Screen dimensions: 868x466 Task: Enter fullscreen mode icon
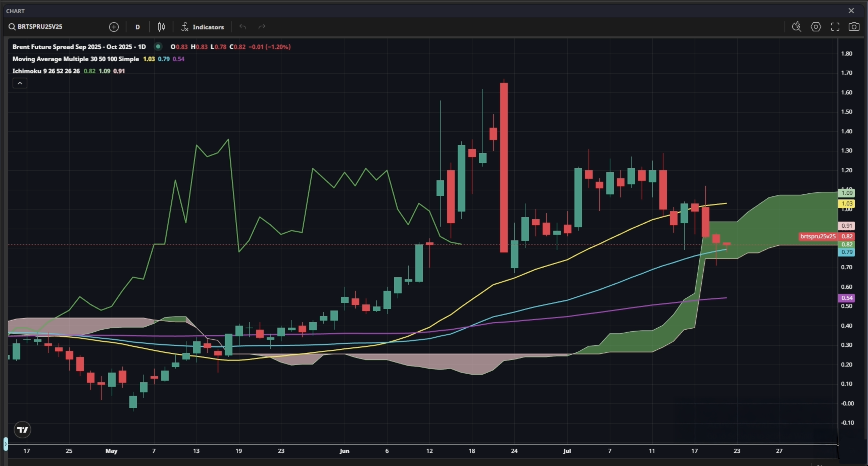coord(835,27)
